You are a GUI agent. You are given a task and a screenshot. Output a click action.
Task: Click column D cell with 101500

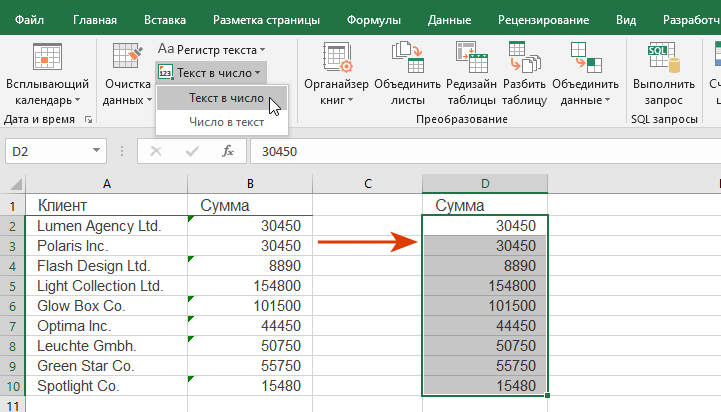click(x=485, y=306)
